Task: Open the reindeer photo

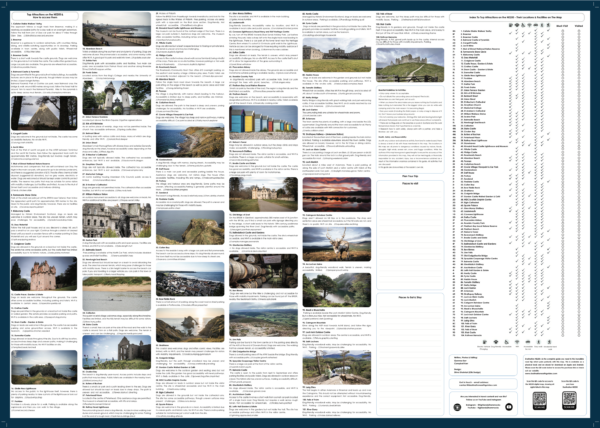Action: pyautogui.click(x=337, y=244)
